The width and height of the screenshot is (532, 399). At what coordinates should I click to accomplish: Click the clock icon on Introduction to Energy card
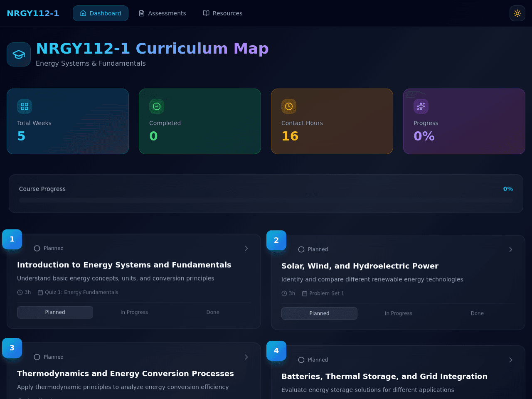pyautogui.click(x=20, y=293)
